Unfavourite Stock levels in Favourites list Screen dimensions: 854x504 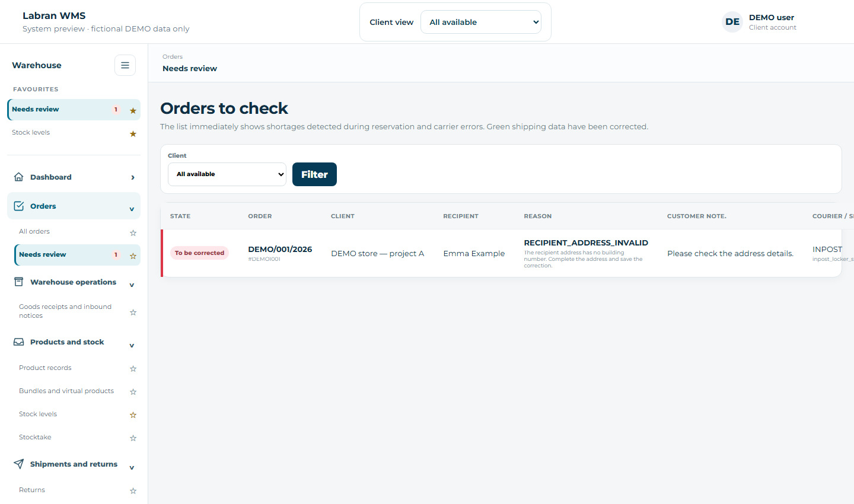coord(133,133)
